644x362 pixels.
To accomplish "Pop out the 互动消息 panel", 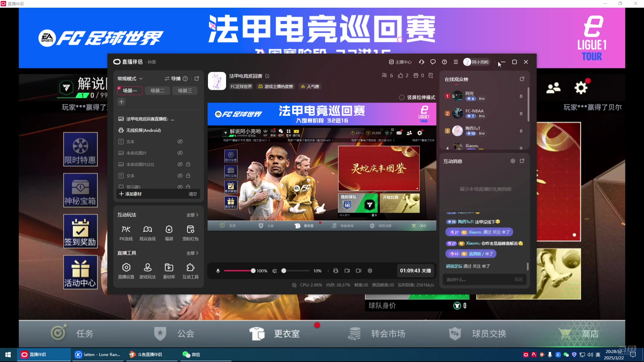I will 522,161.
